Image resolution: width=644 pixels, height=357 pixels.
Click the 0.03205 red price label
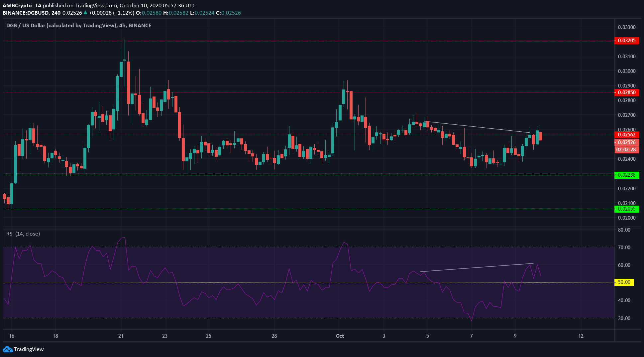click(627, 41)
